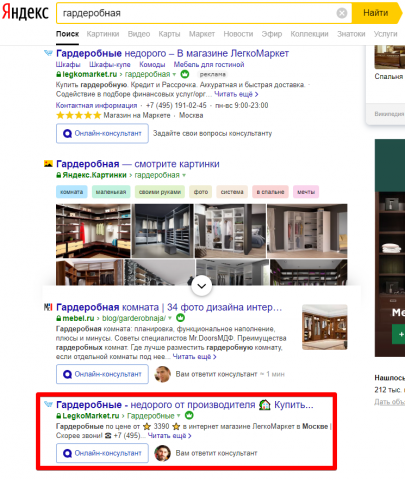Expand the legkomarket.ru address dropdown arrow
Image resolution: width=405 pixels, height=480 pixels.
tap(174, 74)
